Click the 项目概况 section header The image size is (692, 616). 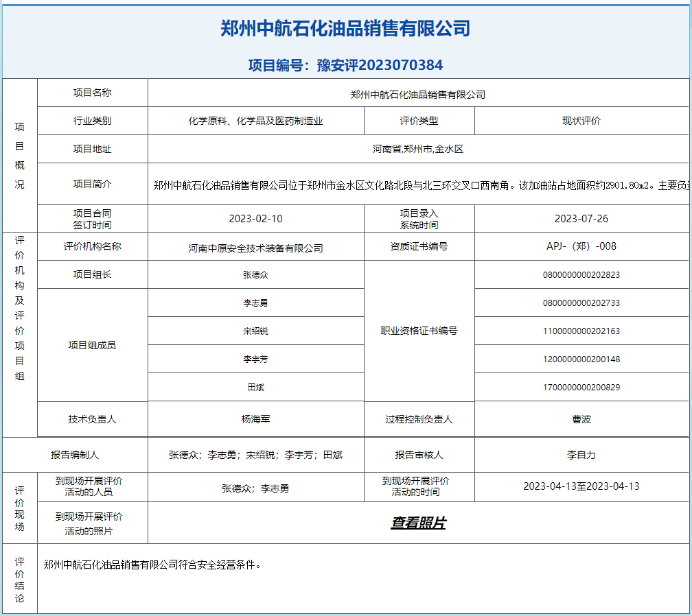(x=19, y=156)
